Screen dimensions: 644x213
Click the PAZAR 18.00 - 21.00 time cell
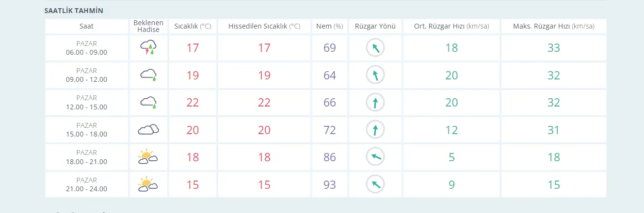pos(86,157)
